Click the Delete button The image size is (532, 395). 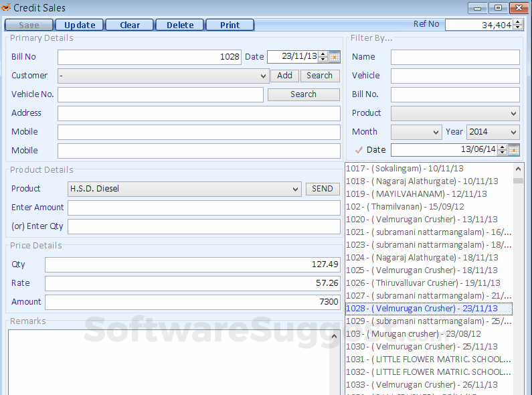click(x=179, y=25)
